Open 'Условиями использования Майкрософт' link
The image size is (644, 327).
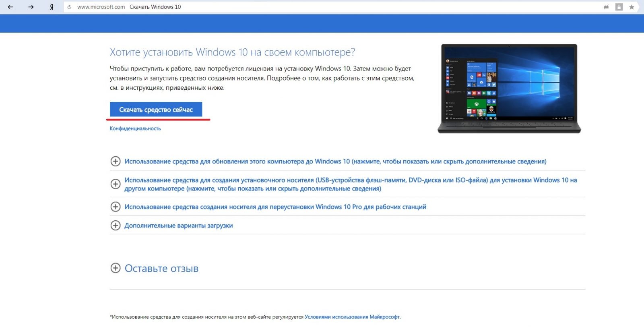tap(352, 317)
